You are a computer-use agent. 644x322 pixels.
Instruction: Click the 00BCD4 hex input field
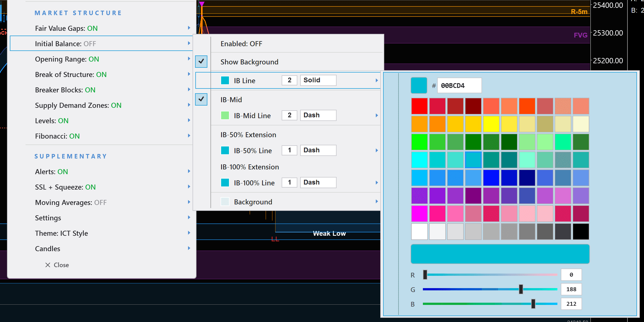(x=460, y=86)
